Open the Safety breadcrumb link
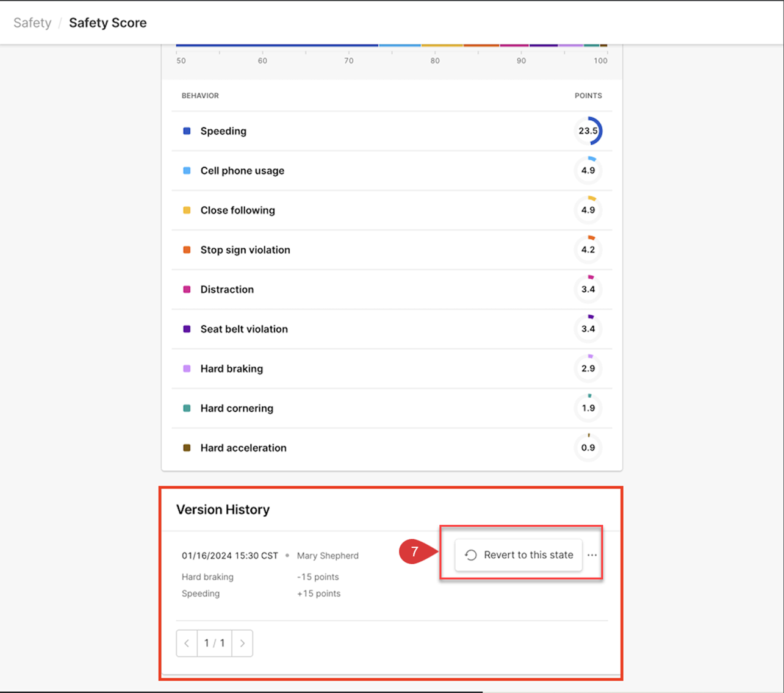Viewport: 784px width, 693px height. coord(32,23)
